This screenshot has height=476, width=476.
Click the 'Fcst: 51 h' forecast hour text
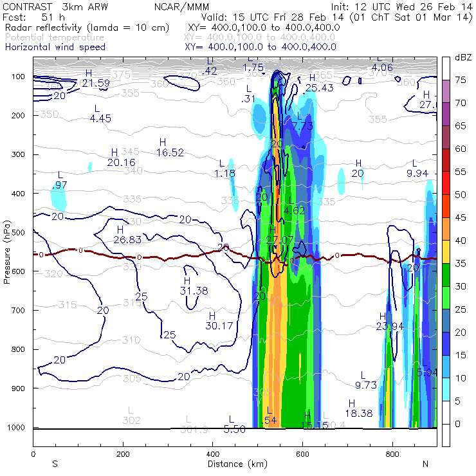point(33,17)
